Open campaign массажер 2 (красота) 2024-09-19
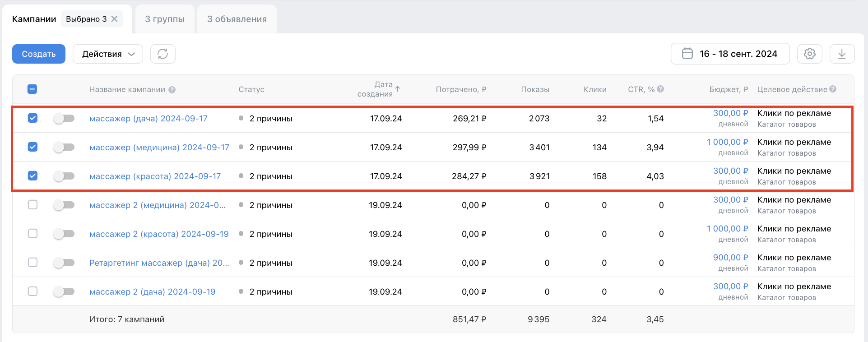 point(159,234)
